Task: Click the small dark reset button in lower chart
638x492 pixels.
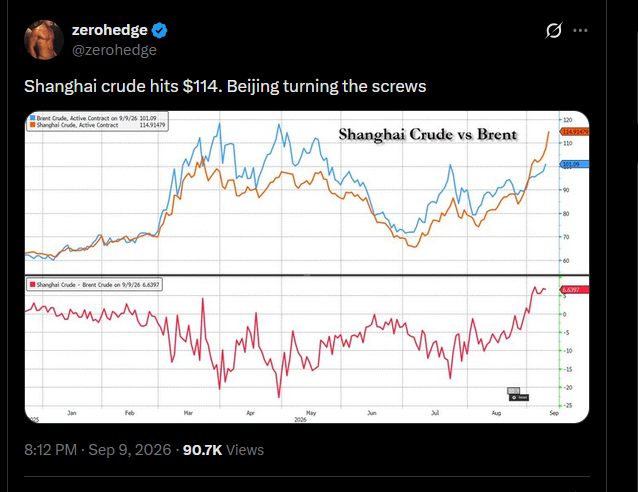Action: click(519, 397)
